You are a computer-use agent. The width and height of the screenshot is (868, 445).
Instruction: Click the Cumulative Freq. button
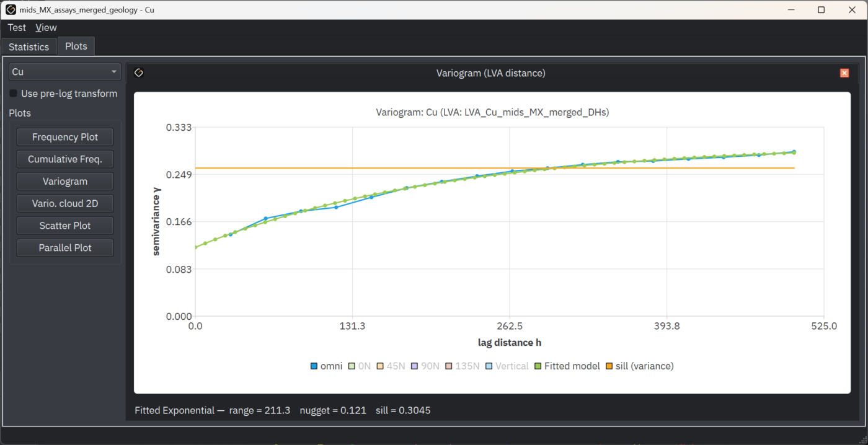[x=65, y=159]
